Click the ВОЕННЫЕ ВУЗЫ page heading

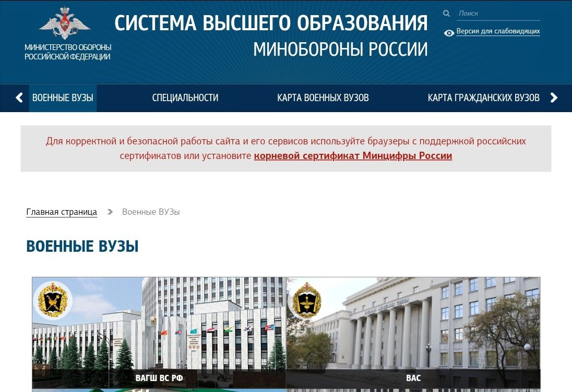82,246
